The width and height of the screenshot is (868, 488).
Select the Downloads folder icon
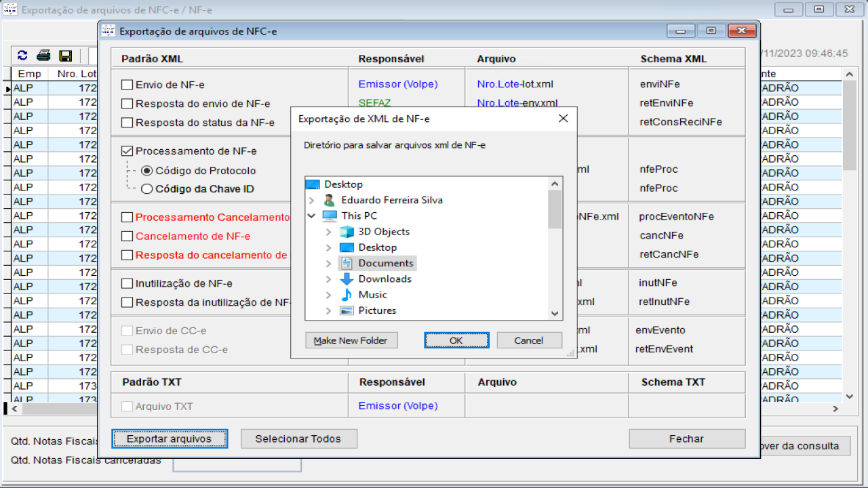(x=347, y=279)
